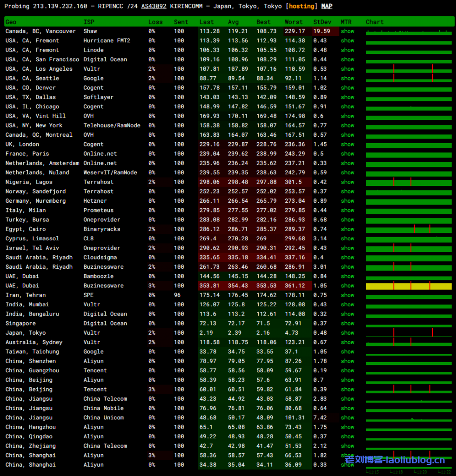Show MTR for Iran Tehran SPE row

click(347, 295)
